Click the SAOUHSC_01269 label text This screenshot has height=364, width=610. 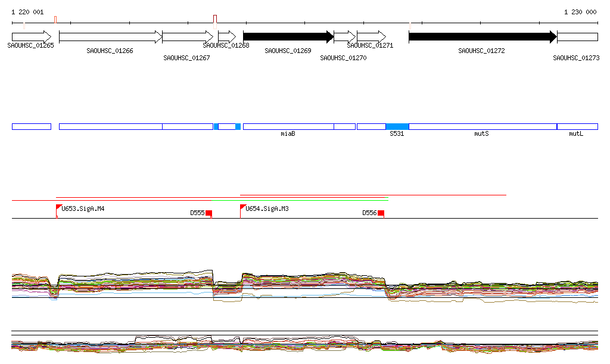(288, 51)
